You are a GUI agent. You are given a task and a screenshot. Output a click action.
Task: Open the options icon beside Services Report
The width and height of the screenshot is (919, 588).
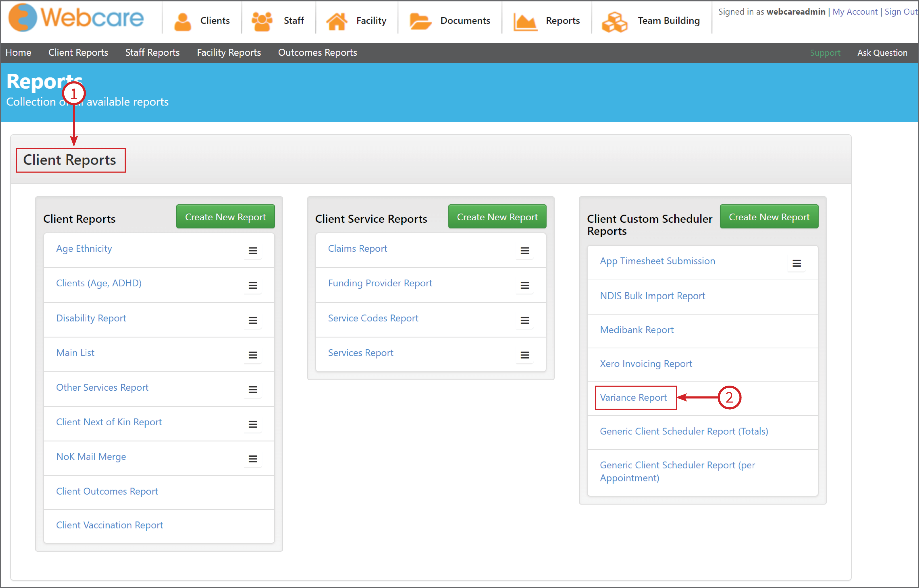click(525, 355)
